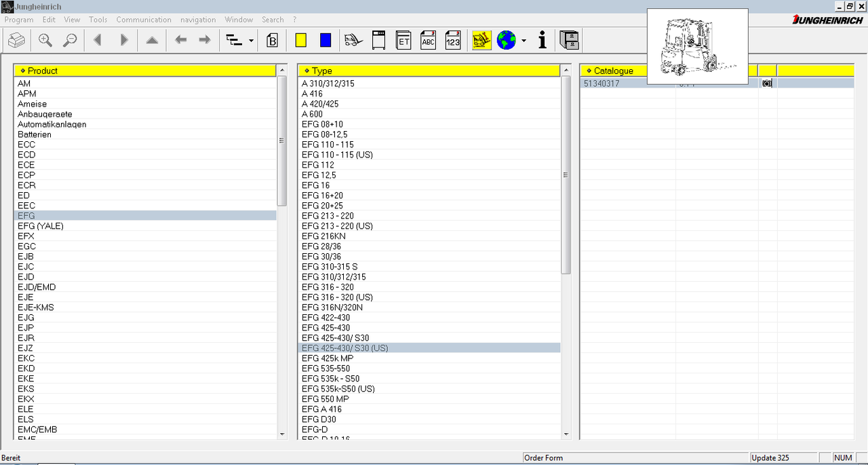Open the Program menu

19,20
